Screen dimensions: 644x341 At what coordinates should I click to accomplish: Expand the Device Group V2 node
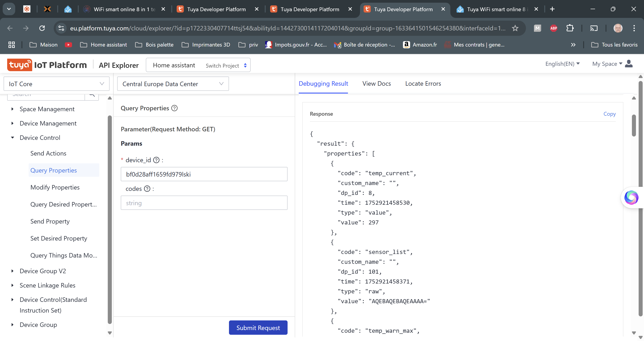[13, 271]
